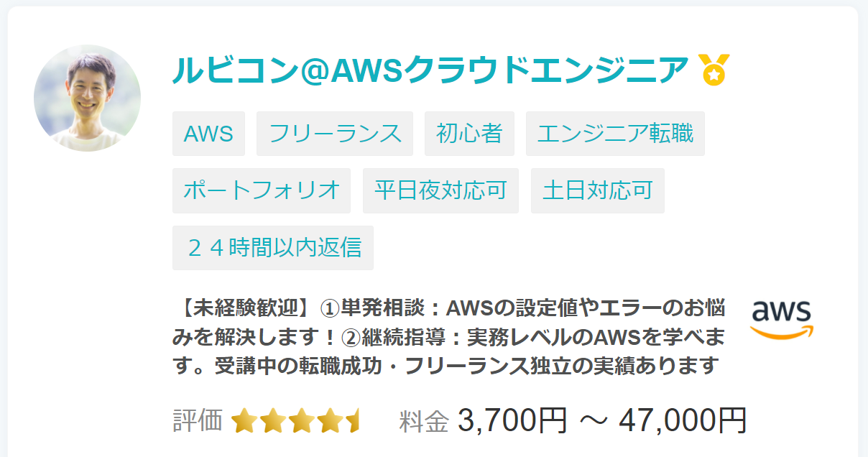Select the 土日対応可 tag
Viewport: 868px width, 457px height.
click(x=598, y=190)
